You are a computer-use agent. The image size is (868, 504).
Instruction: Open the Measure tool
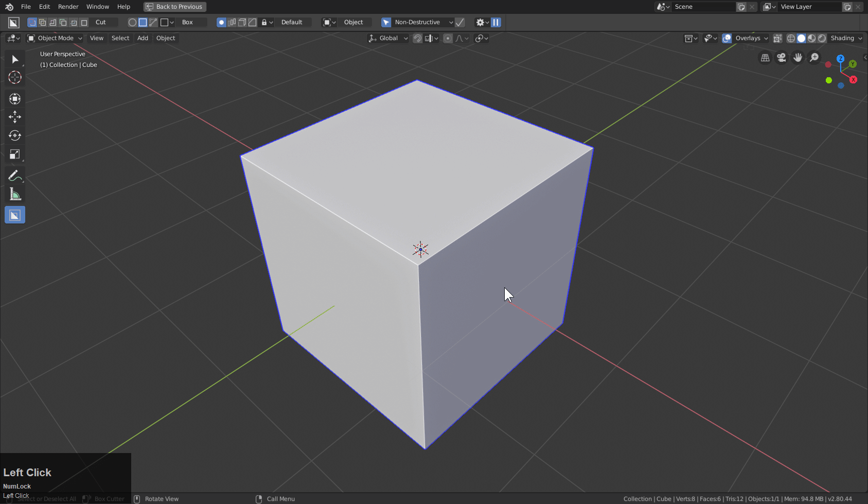[x=14, y=194]
